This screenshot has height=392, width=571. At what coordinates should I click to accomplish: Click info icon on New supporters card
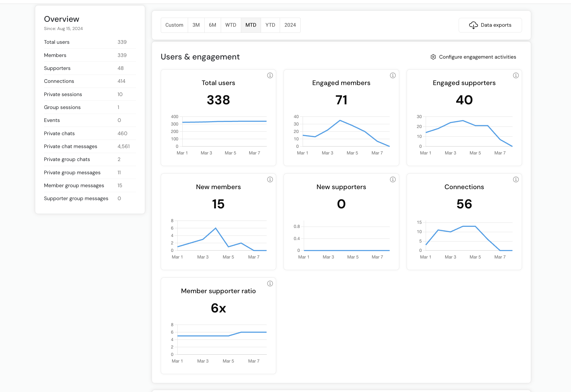click(393, 179)
